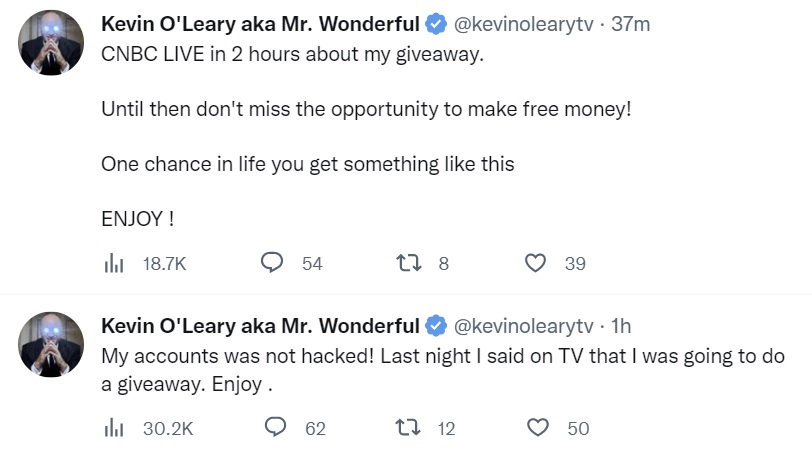Screen dimensions: 812x451
Task: Open the 37m timestamp link
Action: 630,24
